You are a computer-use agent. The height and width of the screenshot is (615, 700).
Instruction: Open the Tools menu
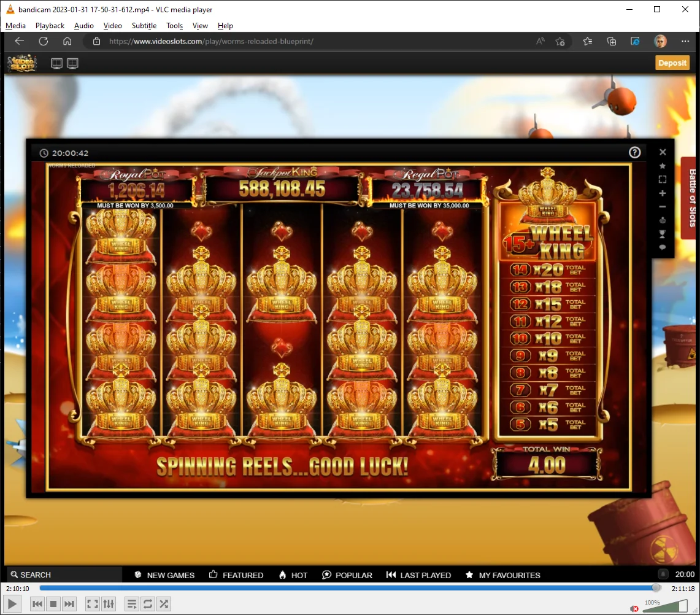coord(175,26)
